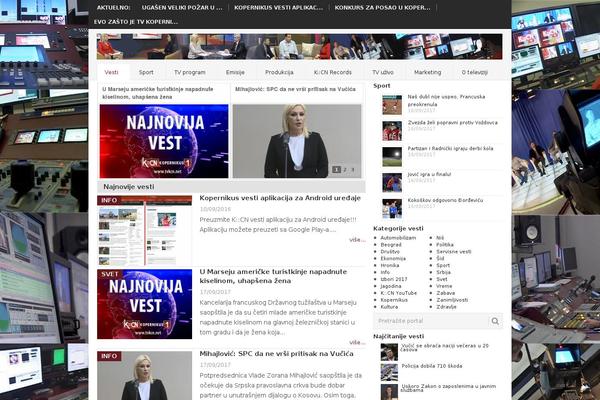Open ticker headline Konkurs za posao

pyautogui.click(x=382, y=8)
